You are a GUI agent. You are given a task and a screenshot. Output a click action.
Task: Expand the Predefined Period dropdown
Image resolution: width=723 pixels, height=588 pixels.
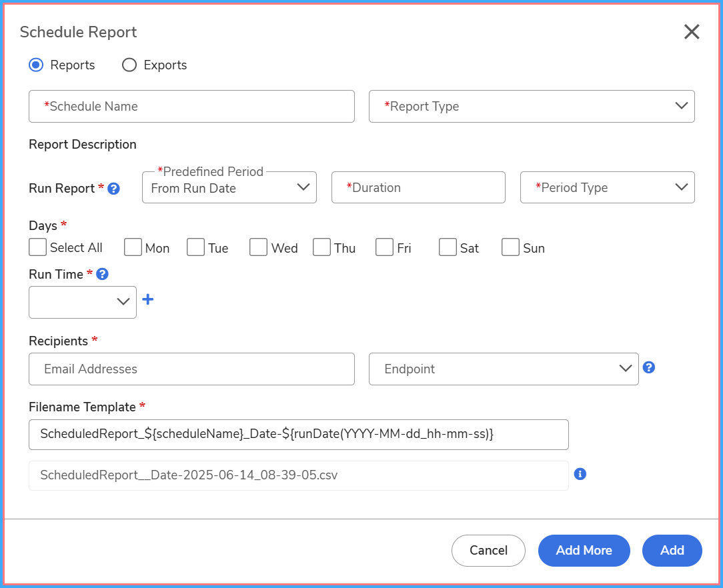pyautogui.click(x=229, y=187)
